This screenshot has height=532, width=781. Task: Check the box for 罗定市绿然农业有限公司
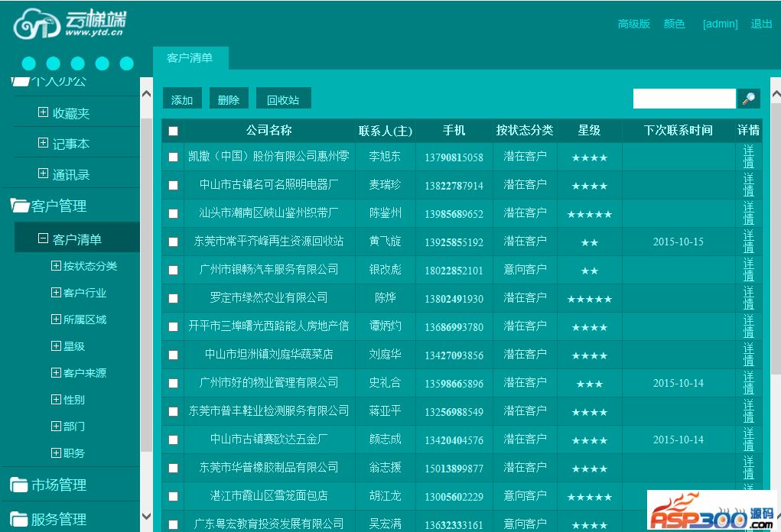point(173,298)
